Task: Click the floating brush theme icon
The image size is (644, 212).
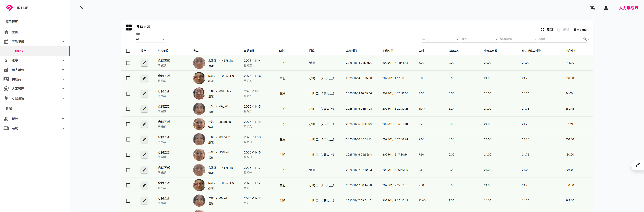Action: [x=637, y=165]
